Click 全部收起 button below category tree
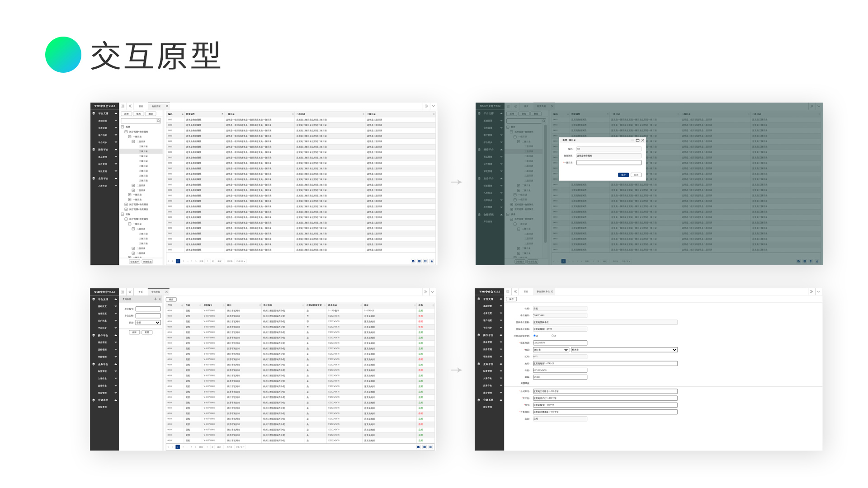Image resolution: width=868 pixels, height=488 pixels. tap(147, 262)
